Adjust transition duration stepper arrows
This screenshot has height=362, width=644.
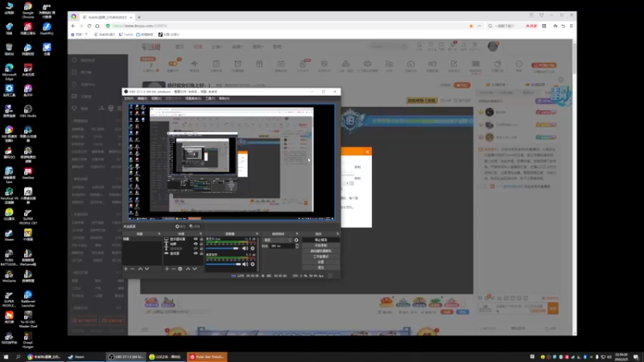pyautogui.click(x=297, y=246)
